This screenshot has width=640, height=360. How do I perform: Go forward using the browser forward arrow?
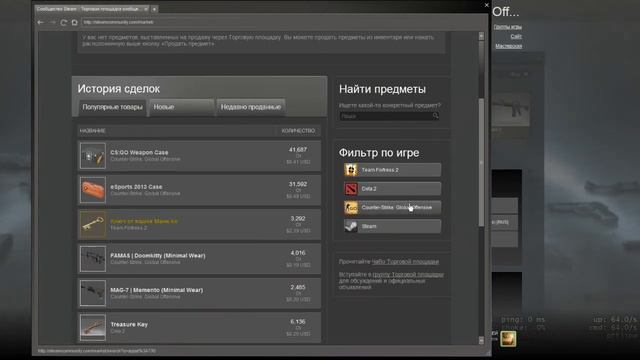coord(52,22)
